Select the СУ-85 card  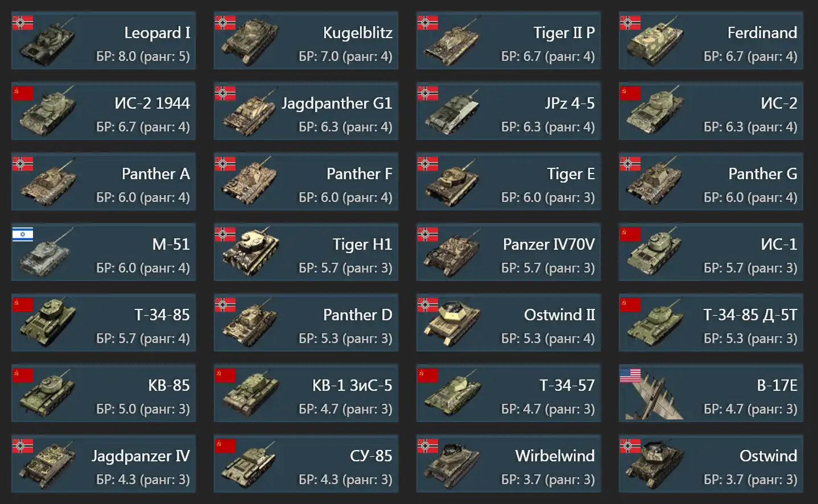(306, 464)
